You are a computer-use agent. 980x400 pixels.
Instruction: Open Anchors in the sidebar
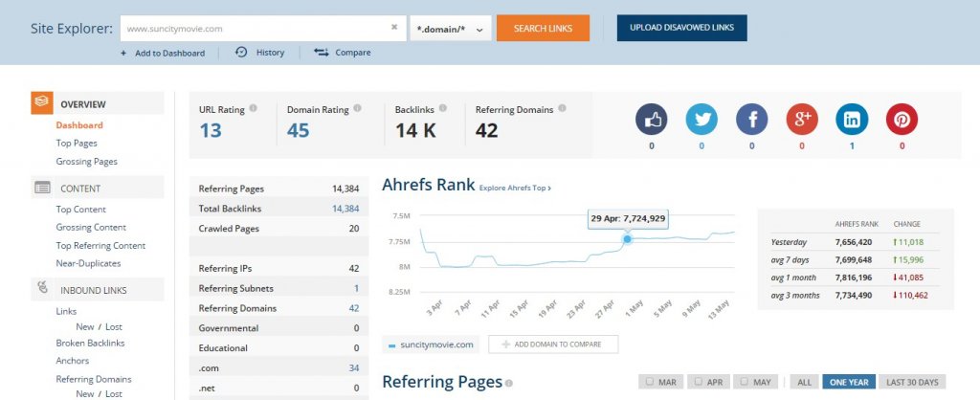(73, 360)
